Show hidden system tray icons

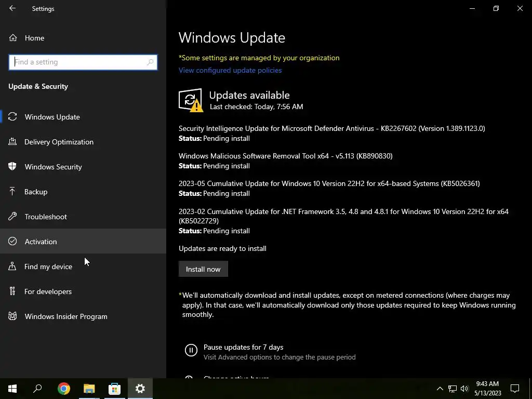[440, 389]
